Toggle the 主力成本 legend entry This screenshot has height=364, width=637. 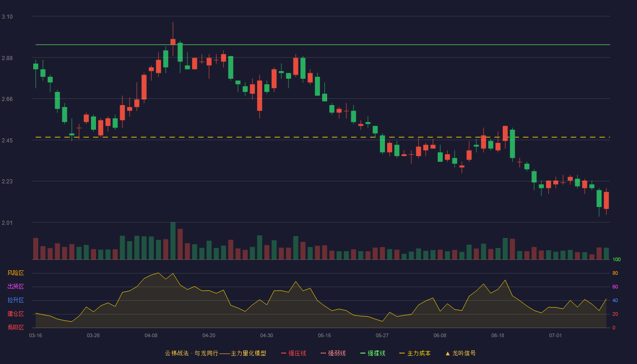(x=415, y=353)
